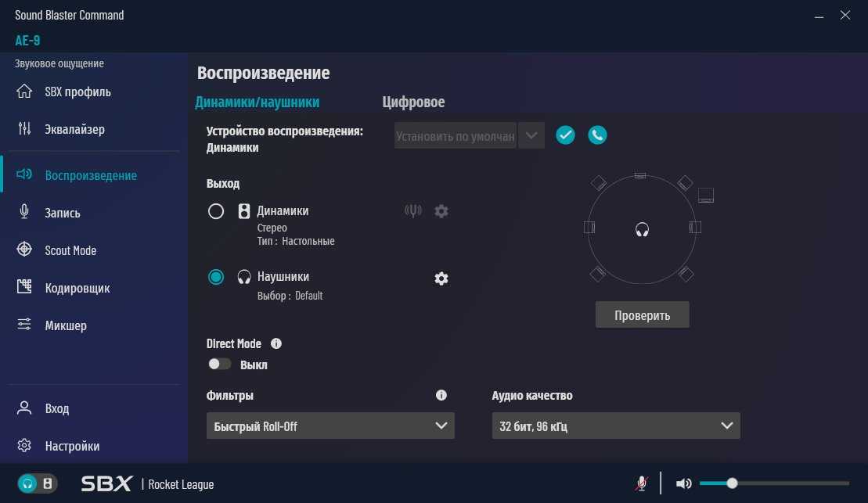Viewport: 868px width, 503px height.
Task: Click the checkmark set-default device icon
Action: [565, 135]
